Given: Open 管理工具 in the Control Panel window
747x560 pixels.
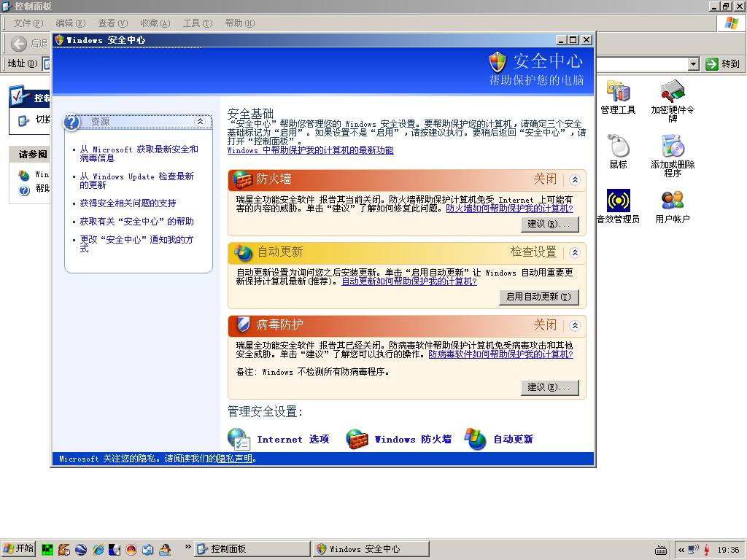Looking at the screenshot, I should [618, 98].
